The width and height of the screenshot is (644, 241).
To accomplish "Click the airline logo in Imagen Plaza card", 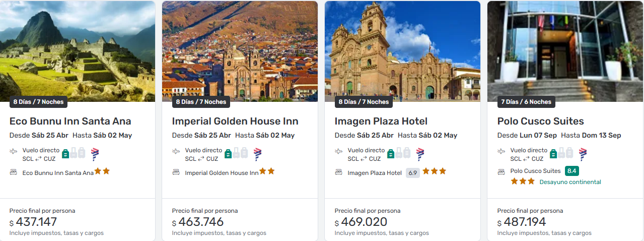I will click(x=420, y=154).
